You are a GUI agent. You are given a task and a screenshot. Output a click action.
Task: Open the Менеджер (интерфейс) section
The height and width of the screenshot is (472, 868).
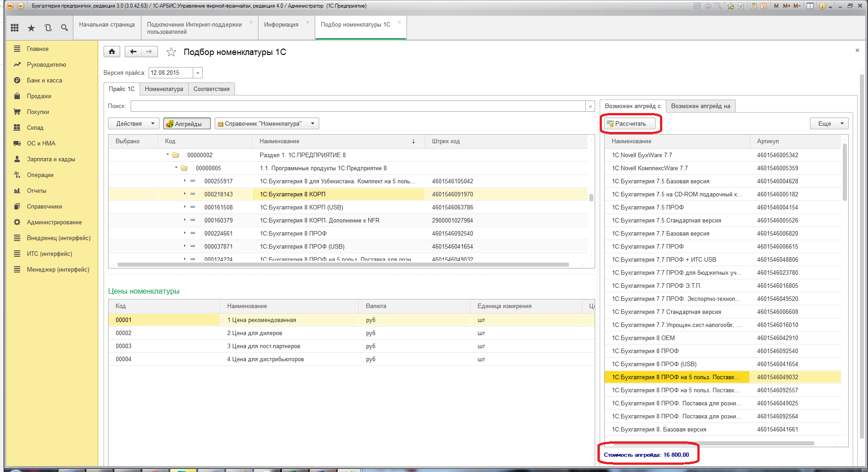pyautogui.click(x=58, y=269)
